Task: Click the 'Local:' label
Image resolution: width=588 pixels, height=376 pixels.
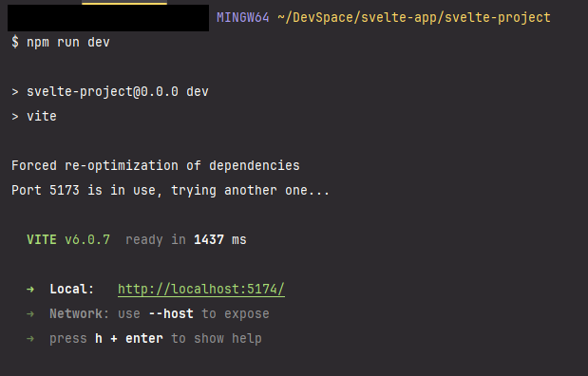Action: tap(71, 289)
